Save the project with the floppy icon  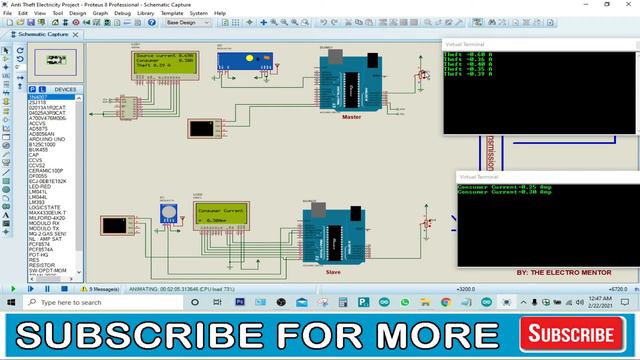(31, 22)
